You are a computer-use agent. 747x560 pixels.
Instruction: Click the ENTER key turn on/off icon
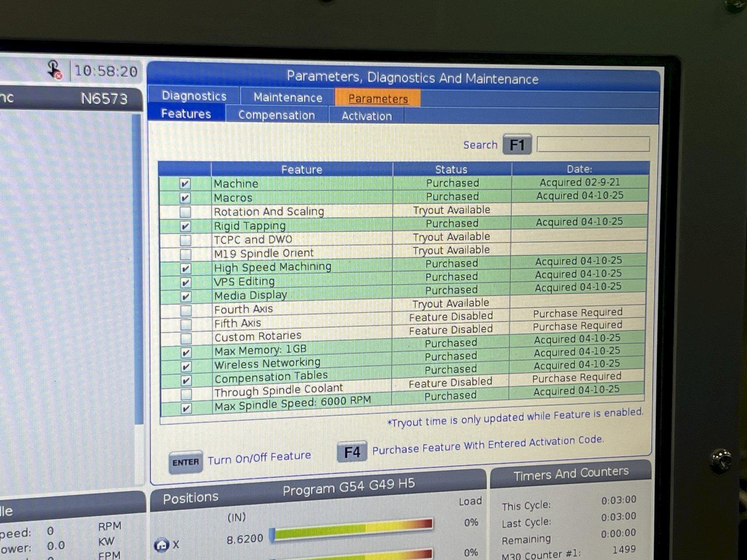[186, 462]
